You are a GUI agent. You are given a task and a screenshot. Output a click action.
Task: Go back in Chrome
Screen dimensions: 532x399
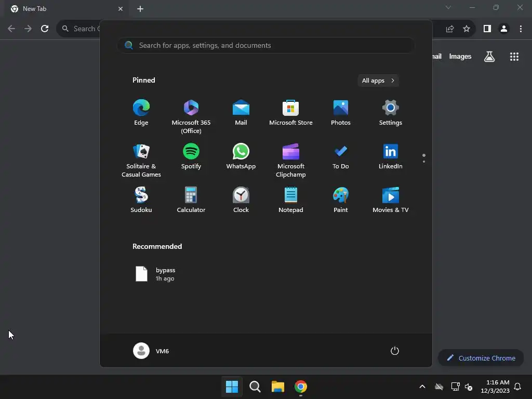(11, 29)
